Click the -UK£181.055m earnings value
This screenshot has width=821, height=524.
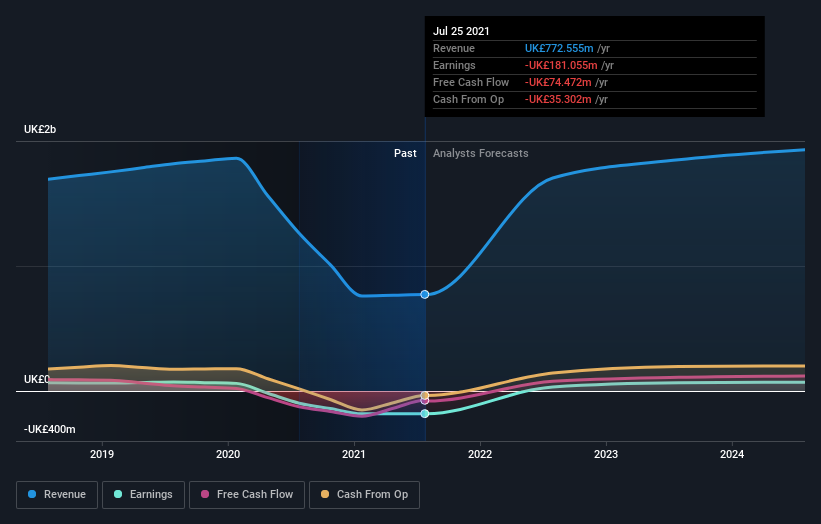click(561, 65)
